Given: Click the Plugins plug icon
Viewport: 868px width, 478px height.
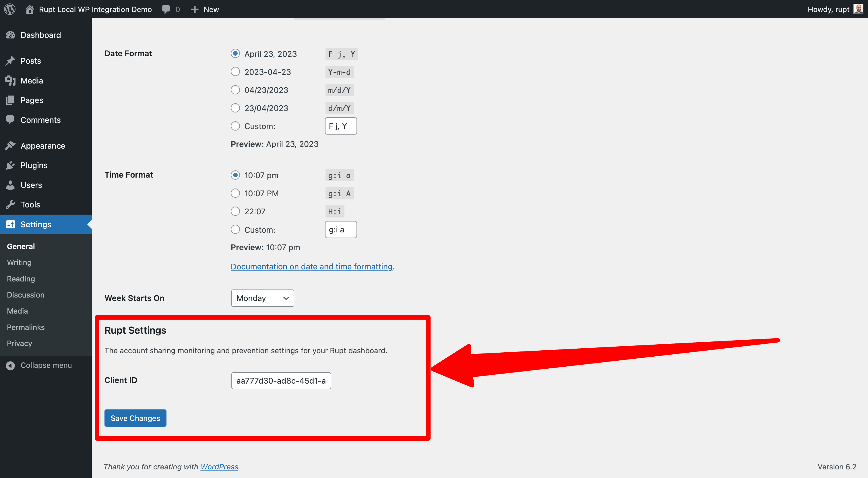Looking at the screenshot, I should [10, 165].
